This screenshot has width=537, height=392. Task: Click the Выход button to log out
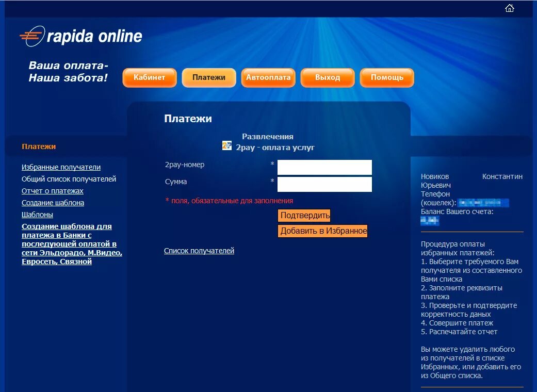tap(328, 78)
